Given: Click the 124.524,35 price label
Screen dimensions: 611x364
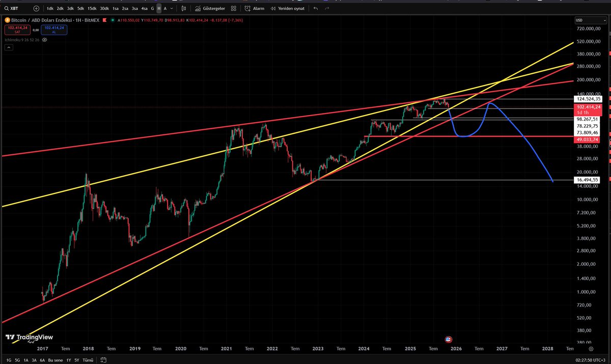Looking at the screenshot, I should [x=588, y=99].
